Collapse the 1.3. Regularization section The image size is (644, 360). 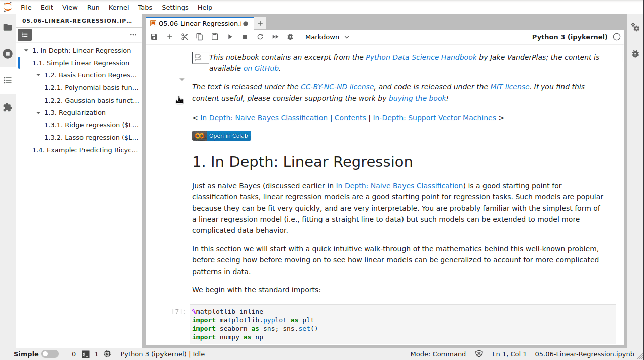[38, 113]
